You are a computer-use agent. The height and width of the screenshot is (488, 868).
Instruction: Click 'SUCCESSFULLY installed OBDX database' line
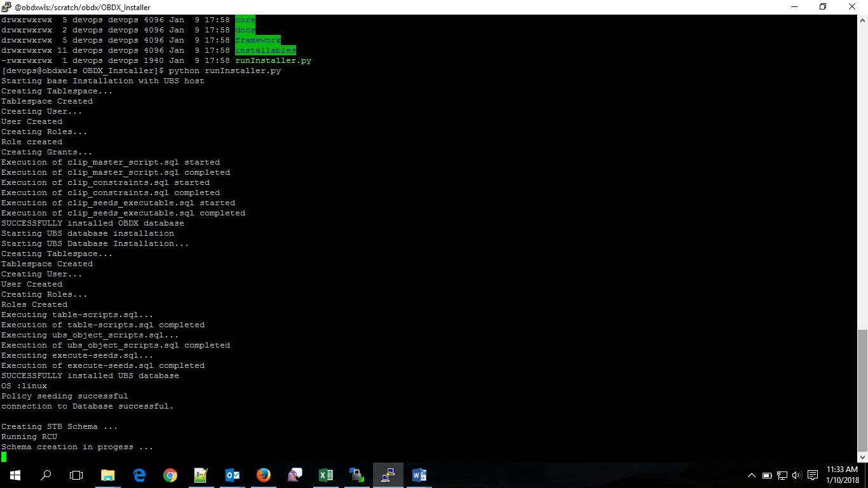click(x=93, y=223)
